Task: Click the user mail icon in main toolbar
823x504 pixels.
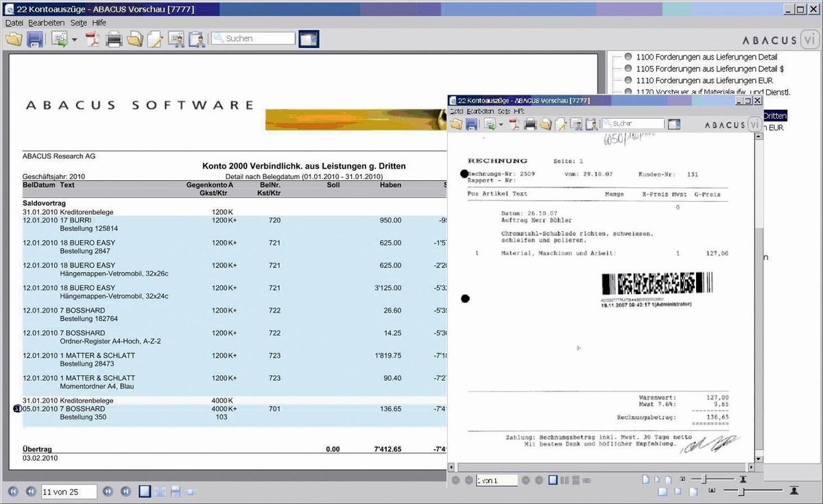Action: pos(176,39)
